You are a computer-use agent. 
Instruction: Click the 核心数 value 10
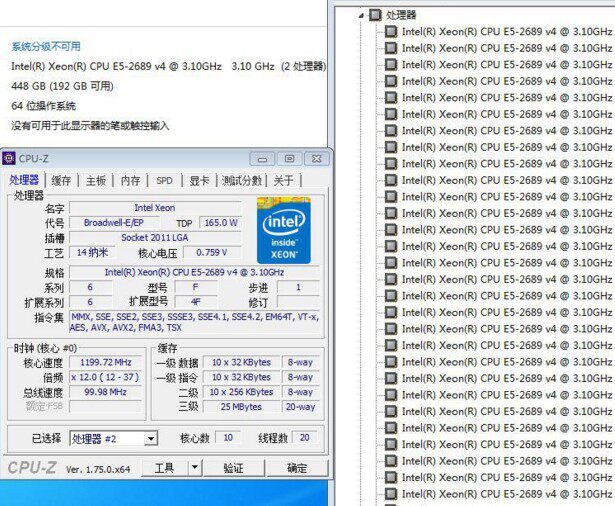tap(228, 438)
